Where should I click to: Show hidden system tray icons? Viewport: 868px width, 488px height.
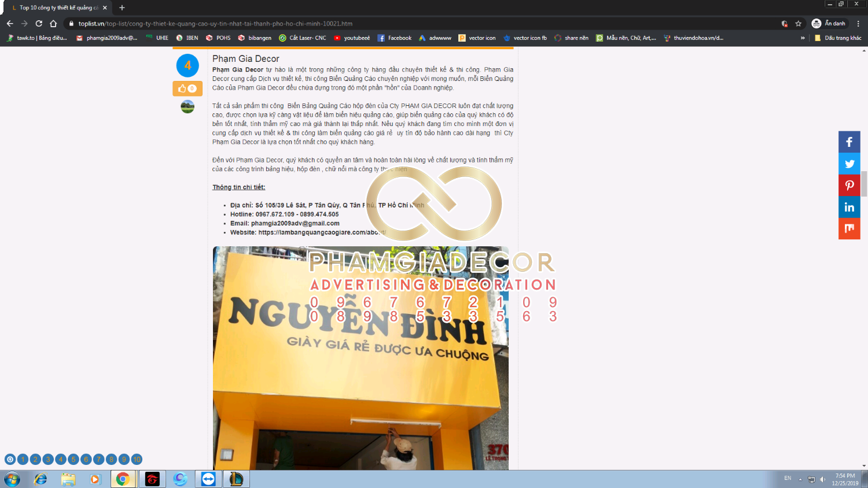pyautogui.click(x=800, y=479)
